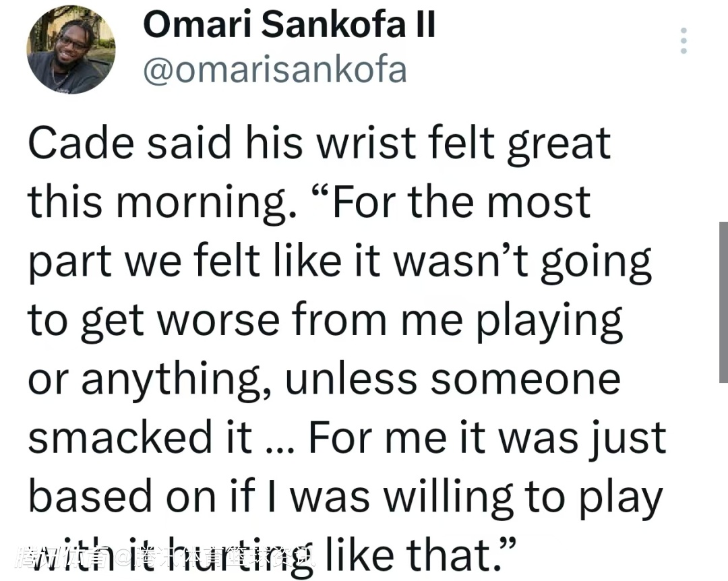Click the gray scrollbar on right edge

point(723,302)
